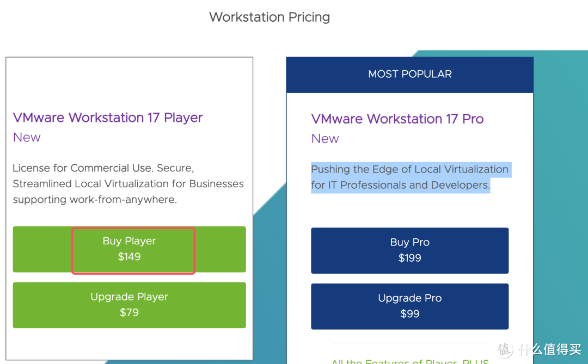The image size is (588, 364).
Task: Click the Buy Pro $199 button
Action: 409,250
